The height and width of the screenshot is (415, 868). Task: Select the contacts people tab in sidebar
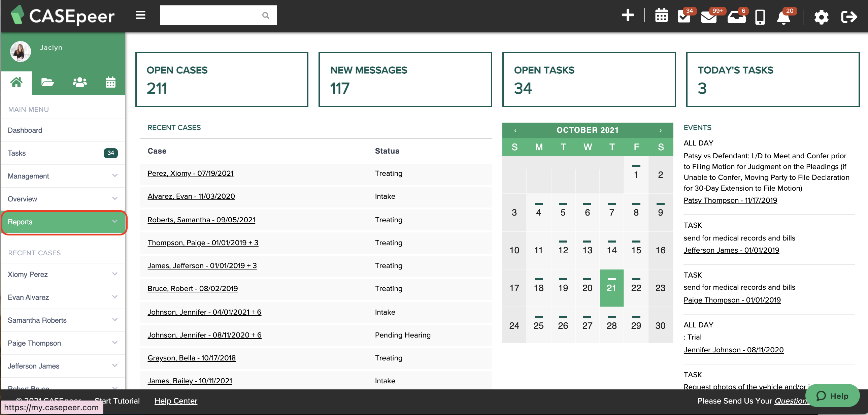[79, 82]
